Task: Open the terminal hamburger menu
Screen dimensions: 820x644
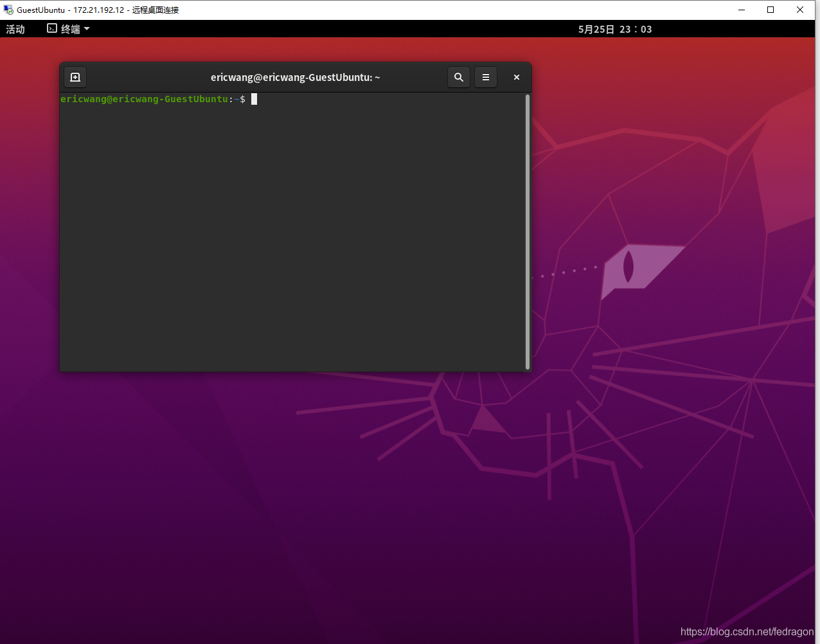Action: 486,77
